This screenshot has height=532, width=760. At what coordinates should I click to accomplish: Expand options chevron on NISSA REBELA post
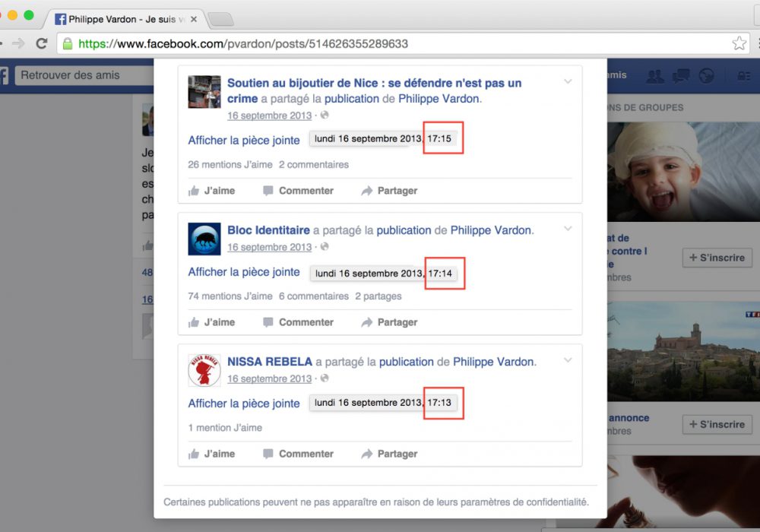coord(568,360)
